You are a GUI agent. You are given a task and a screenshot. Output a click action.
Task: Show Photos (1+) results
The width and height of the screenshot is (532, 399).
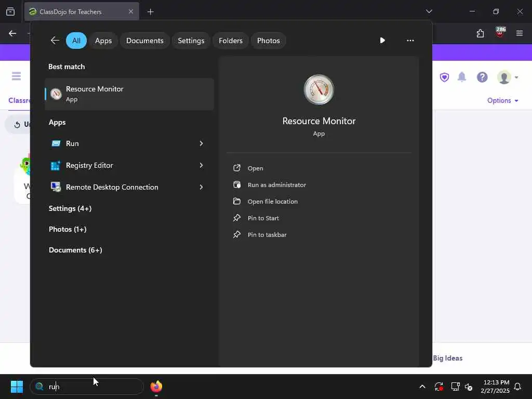pos(68,229)
